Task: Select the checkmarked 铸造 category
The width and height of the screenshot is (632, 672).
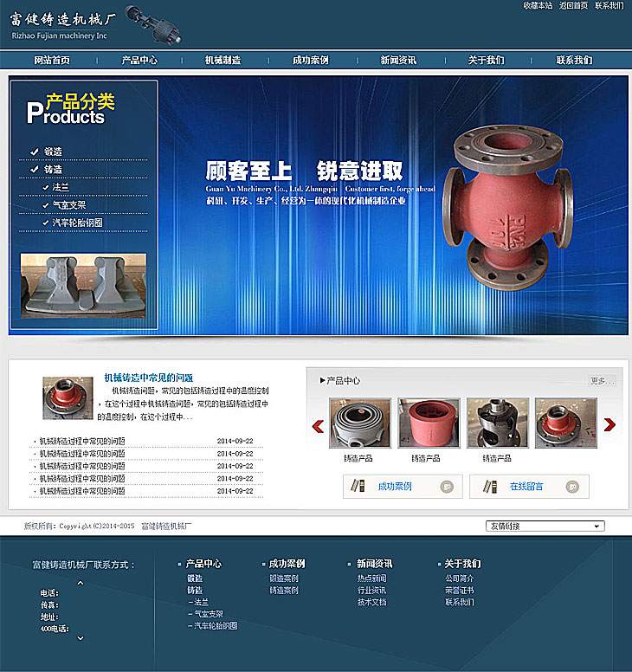Action: [x=54, y=170]
